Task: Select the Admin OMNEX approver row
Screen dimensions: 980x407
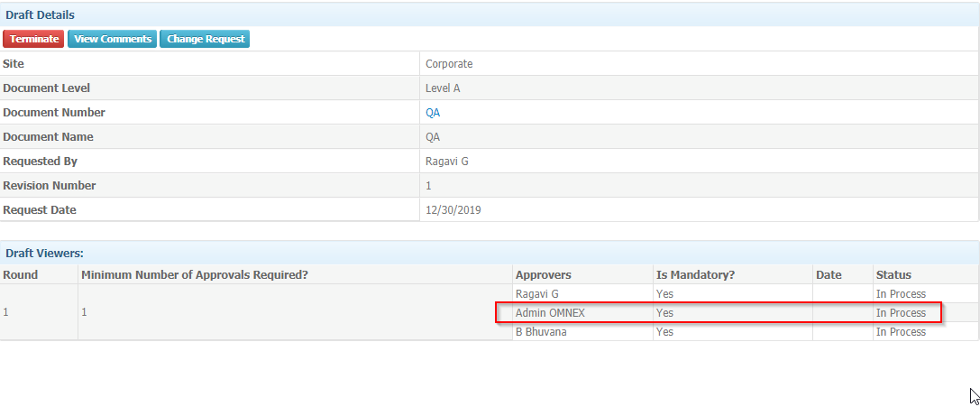Action: click(x=719, y=312)
